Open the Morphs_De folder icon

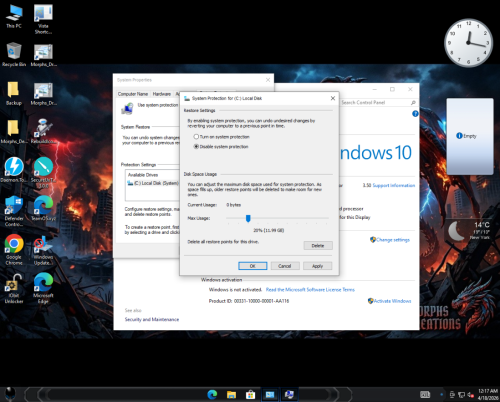pos(14,132)
